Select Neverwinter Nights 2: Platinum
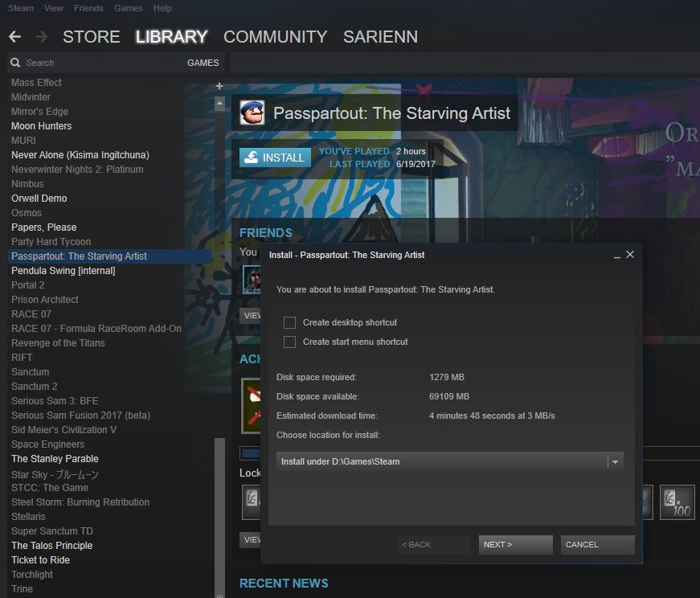Screen dimensions: 700x598 point(77,170)
